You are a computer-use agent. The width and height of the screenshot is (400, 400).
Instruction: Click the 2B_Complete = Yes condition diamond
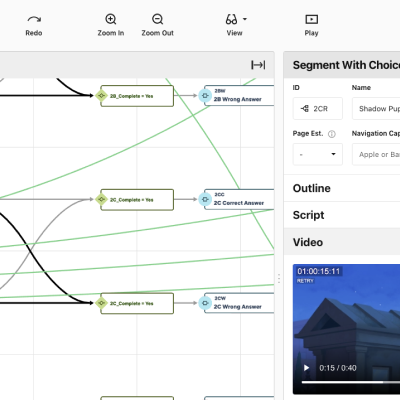click(x=101, y=96)
